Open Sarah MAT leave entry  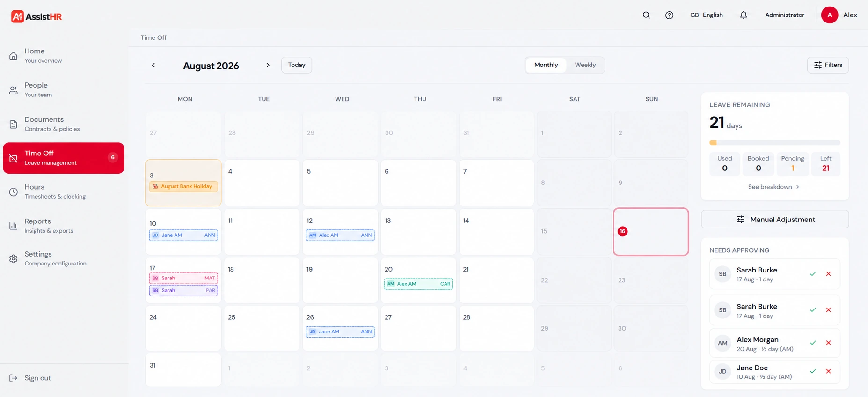[183, 278]
